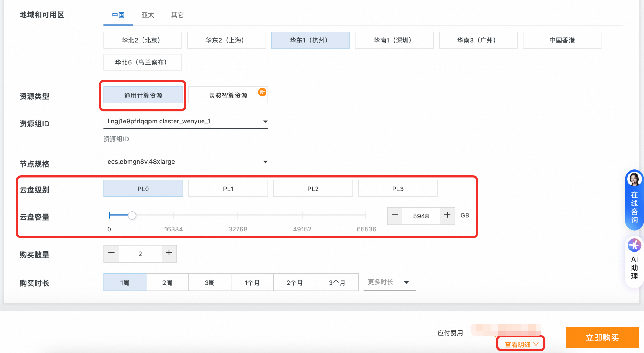Click the orange 新 badge icon
This screenshot has height=353, width=644.
point(262,92)
